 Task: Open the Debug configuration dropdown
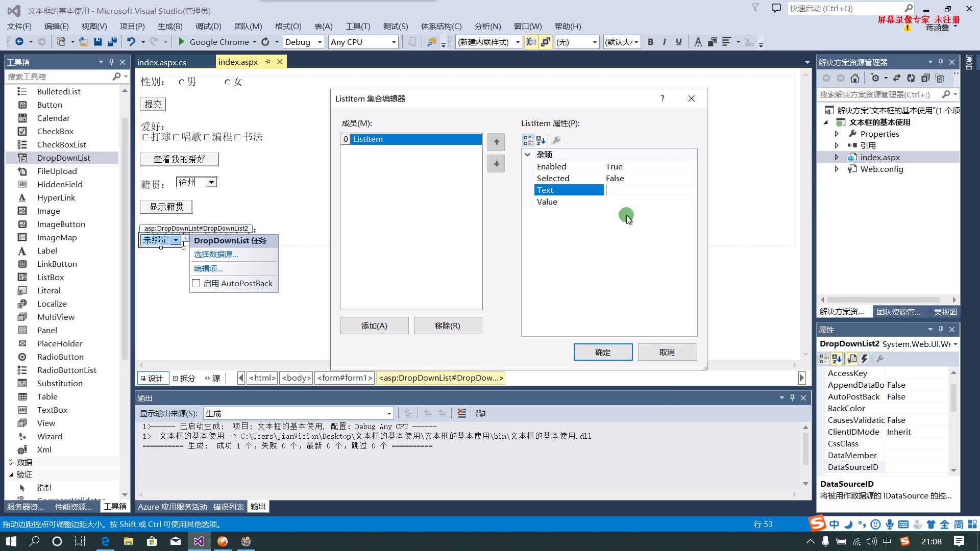[x=320, y=42]
